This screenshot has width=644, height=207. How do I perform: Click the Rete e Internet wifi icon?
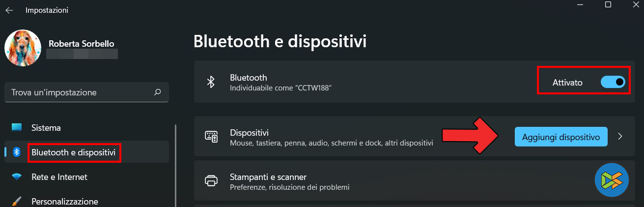17,177
